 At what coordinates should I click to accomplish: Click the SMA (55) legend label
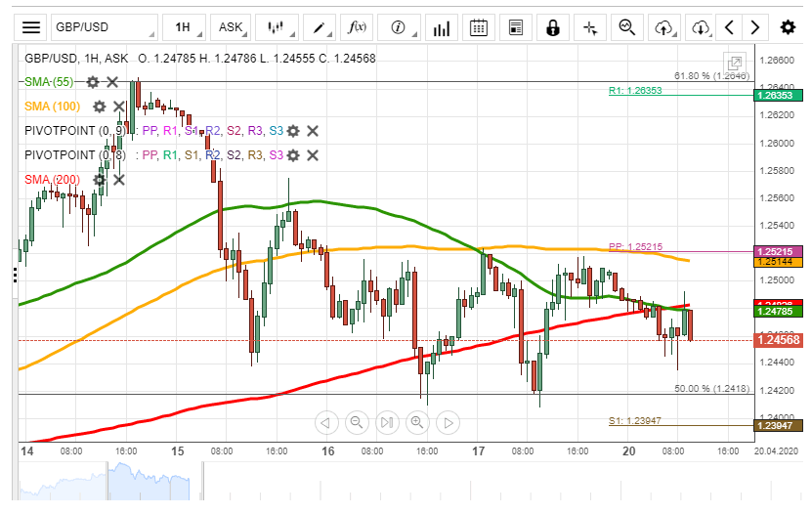click(49, 82)
